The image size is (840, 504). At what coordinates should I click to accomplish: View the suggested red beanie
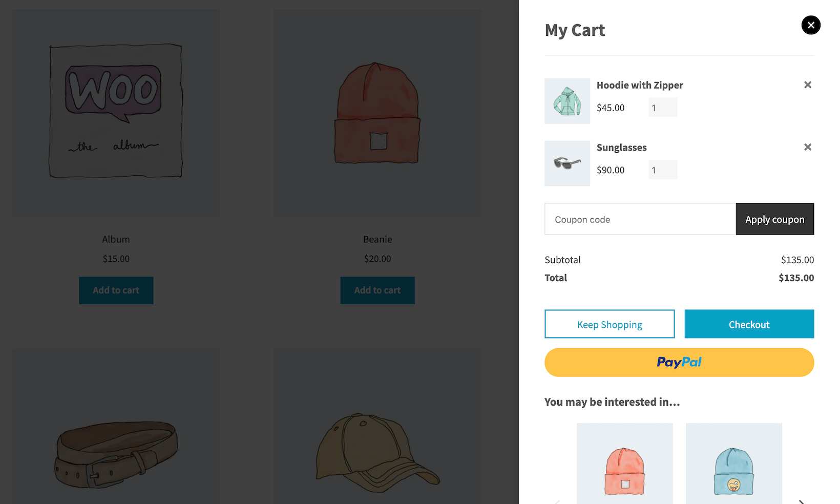tap(625, 464)
